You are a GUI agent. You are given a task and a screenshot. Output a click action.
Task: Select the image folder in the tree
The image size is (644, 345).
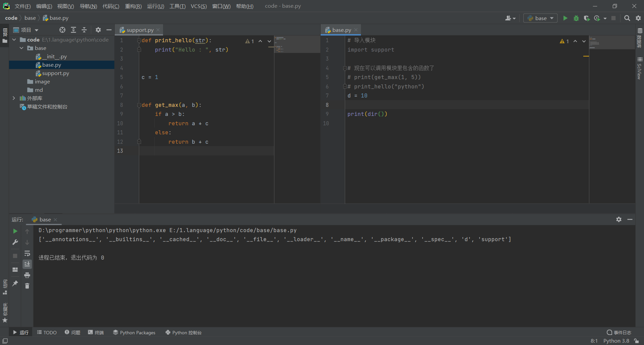[42, 81]
